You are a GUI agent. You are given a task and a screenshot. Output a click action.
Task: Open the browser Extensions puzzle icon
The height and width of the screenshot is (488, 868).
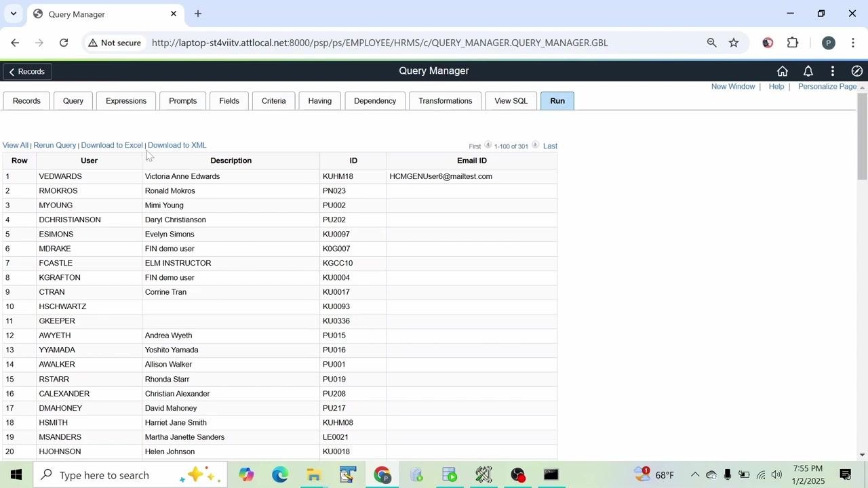pos(793,43)
